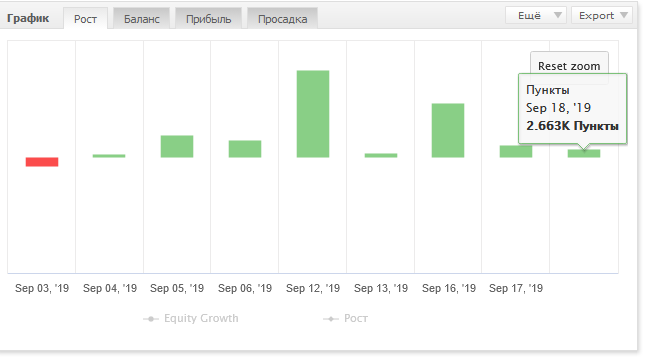Select the tall green Sep 12 bar
This screenshot has width=651, height=362.
[313, 114]
